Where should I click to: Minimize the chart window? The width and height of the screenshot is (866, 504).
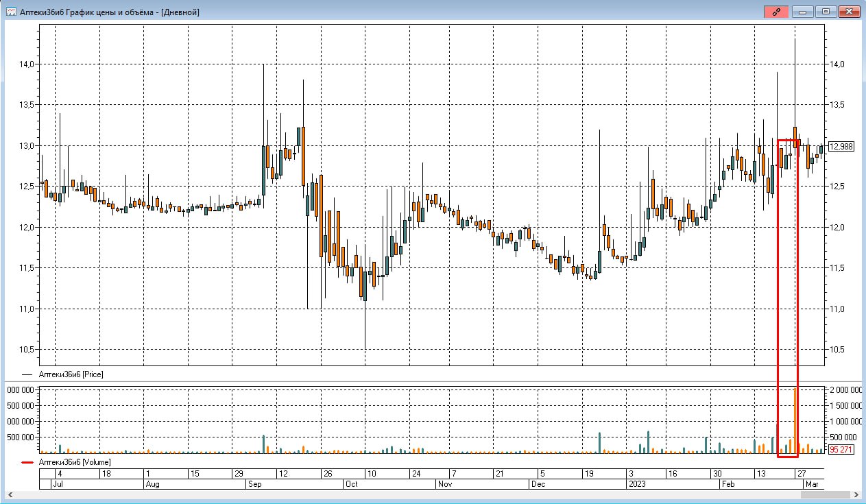[x=803, y=12]
